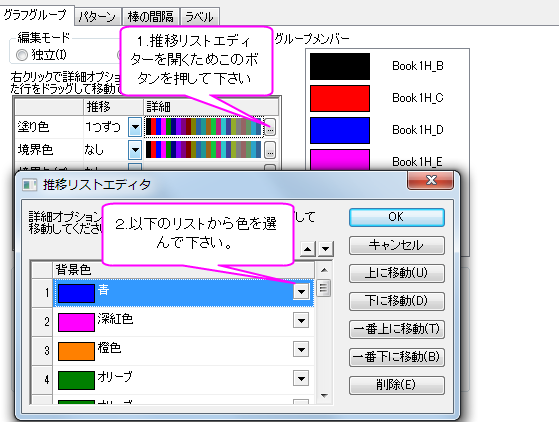Open the dropdown for the 橙色 row

(x=301, y=349)
